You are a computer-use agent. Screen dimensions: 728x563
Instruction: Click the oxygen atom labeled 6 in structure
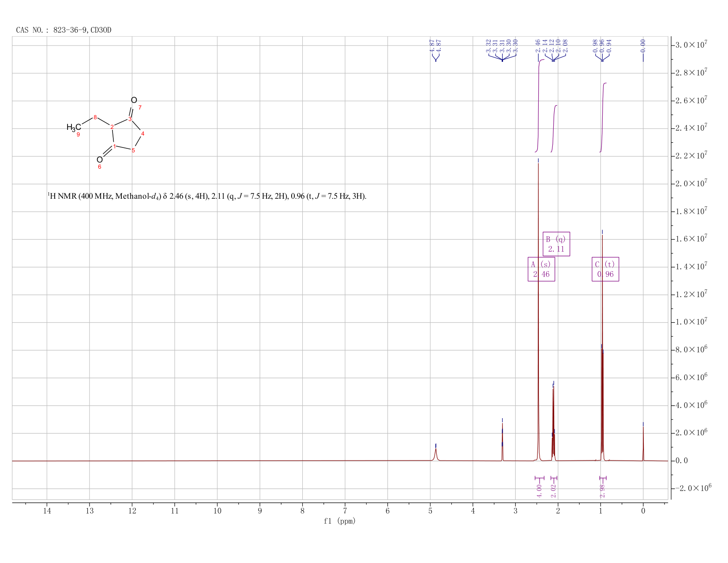pos(100,159)
